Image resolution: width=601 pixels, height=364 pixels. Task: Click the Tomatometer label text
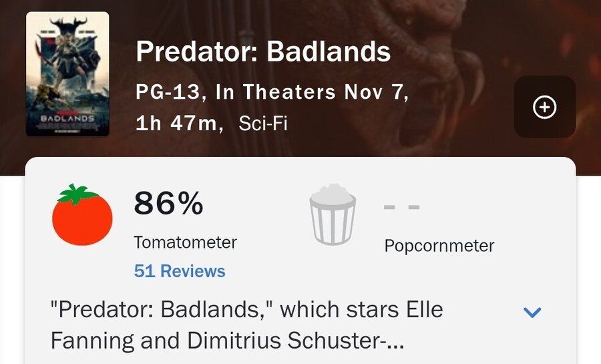click(x=185, y=242)
